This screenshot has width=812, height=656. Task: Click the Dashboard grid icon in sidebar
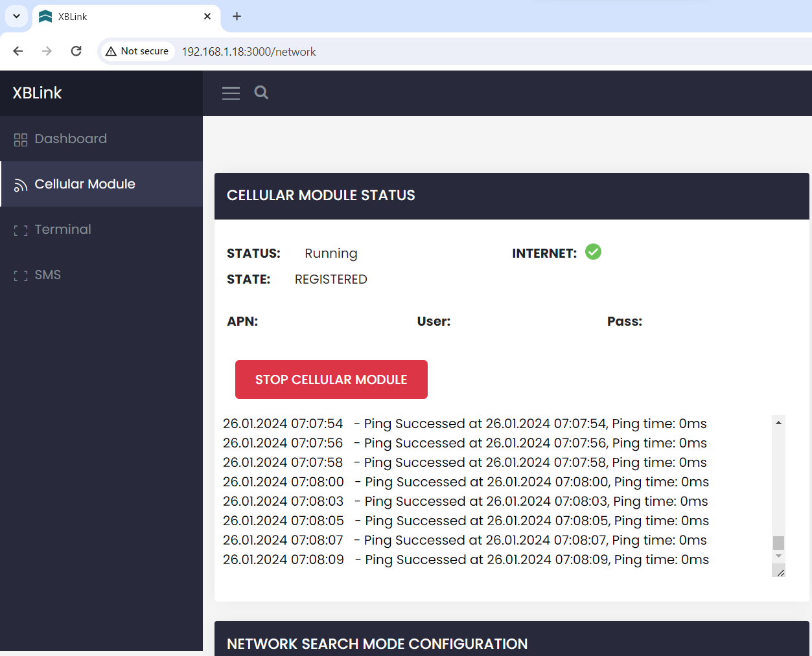pyautogui.click(x=21, y=139)
